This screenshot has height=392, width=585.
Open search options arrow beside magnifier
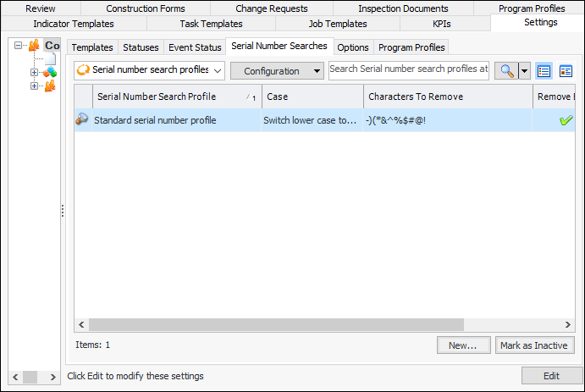[525, 70]
